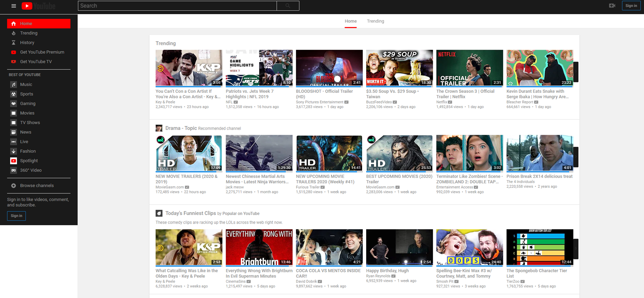Open the Spotlight channel icon

(13, 161)
